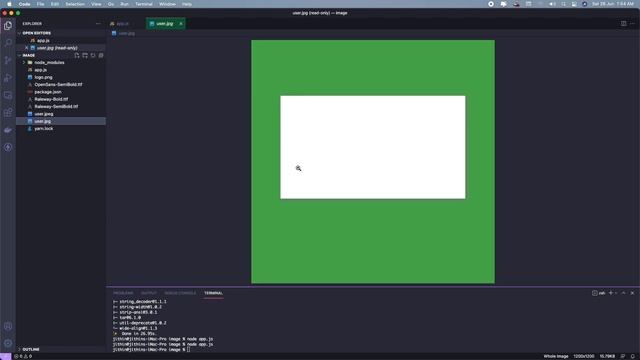
Task: Open Explorer more actions ellipsis
Action: click(98, 24)
